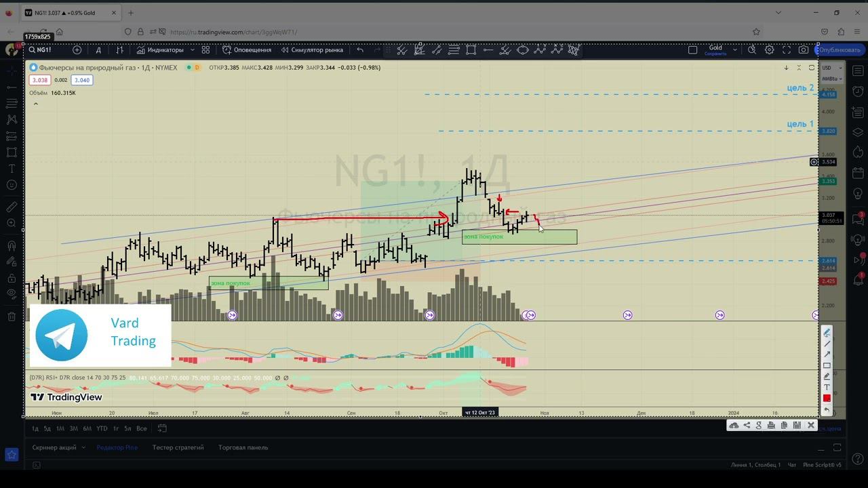Toggle lock all drawings

click(x=12, y=278)
